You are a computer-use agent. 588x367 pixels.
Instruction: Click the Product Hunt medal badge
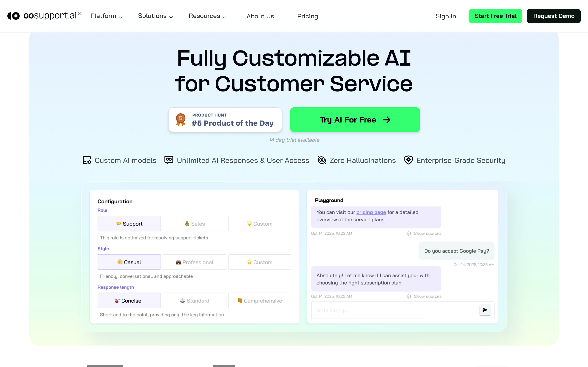coord(180,120)
